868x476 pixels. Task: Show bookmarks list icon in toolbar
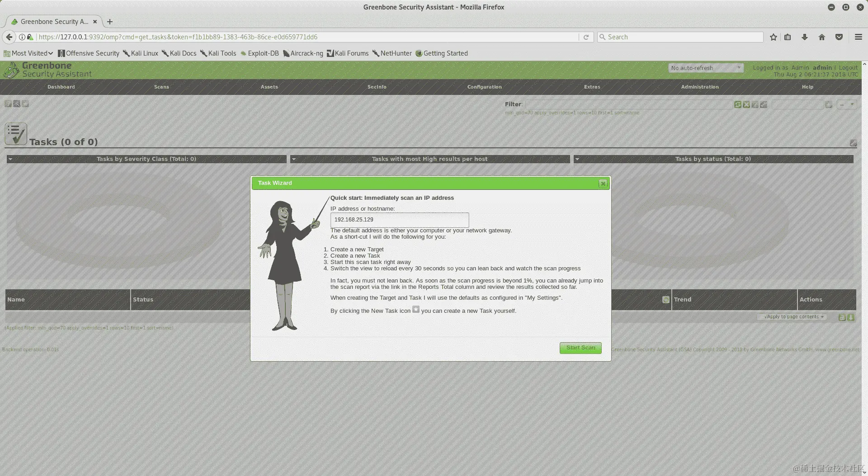pyautogui.click(x=788, y=37)
